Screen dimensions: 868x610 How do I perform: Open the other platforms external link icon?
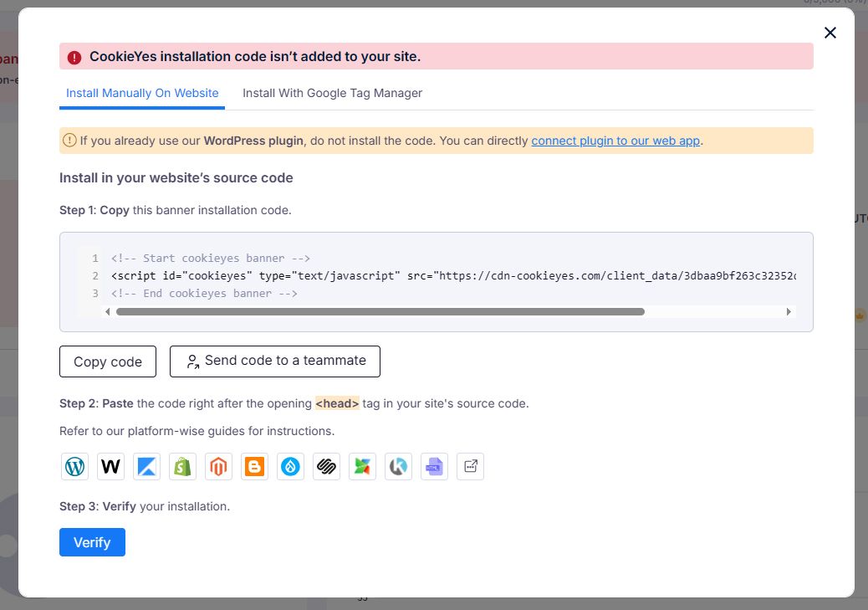(x=471, y=467)
